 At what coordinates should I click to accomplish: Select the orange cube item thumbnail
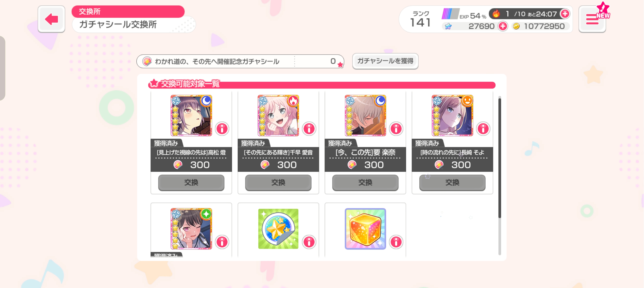pos(365,229)
